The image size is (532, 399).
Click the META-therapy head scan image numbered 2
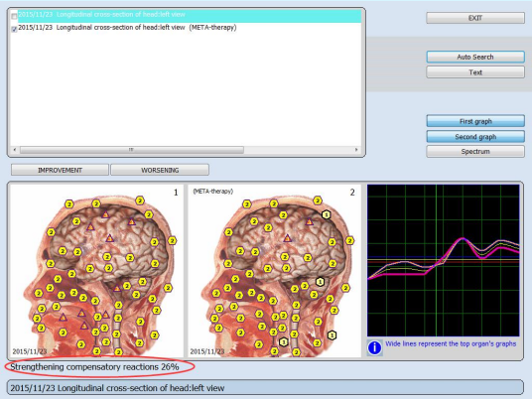(x=274, y=270)
